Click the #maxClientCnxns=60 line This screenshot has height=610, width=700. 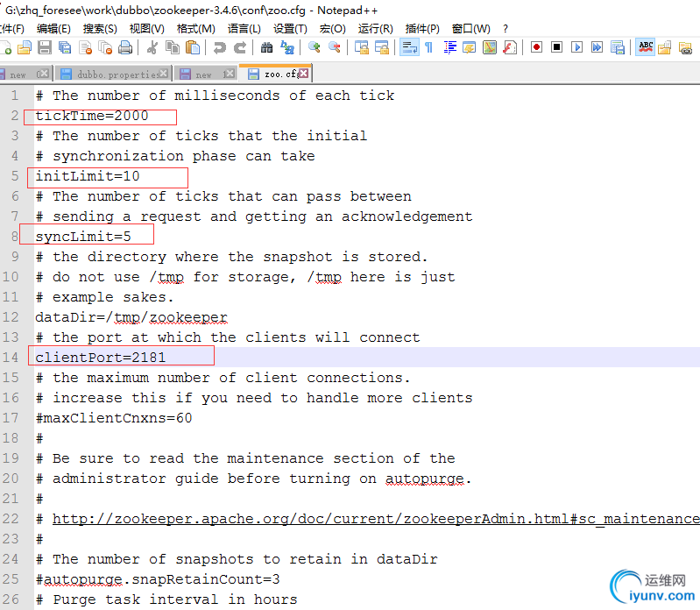point(114,418)
